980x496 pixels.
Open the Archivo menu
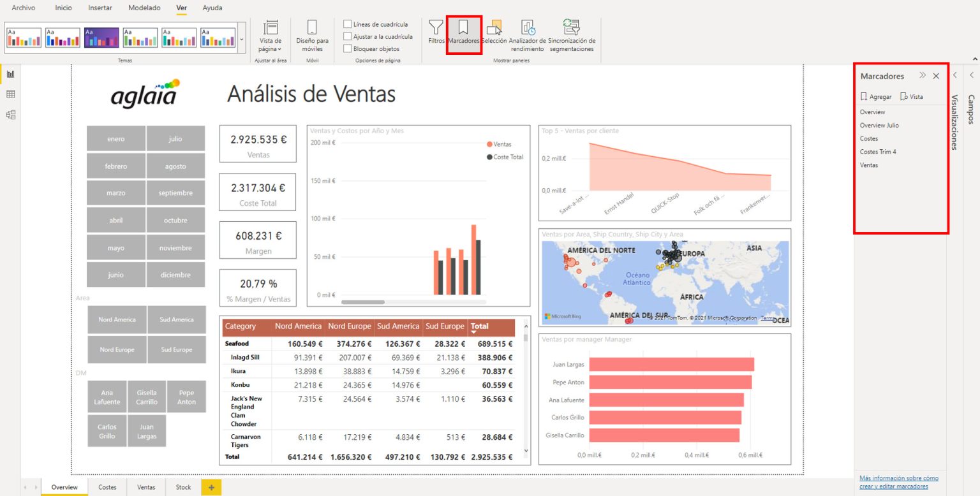coord(23,8)
